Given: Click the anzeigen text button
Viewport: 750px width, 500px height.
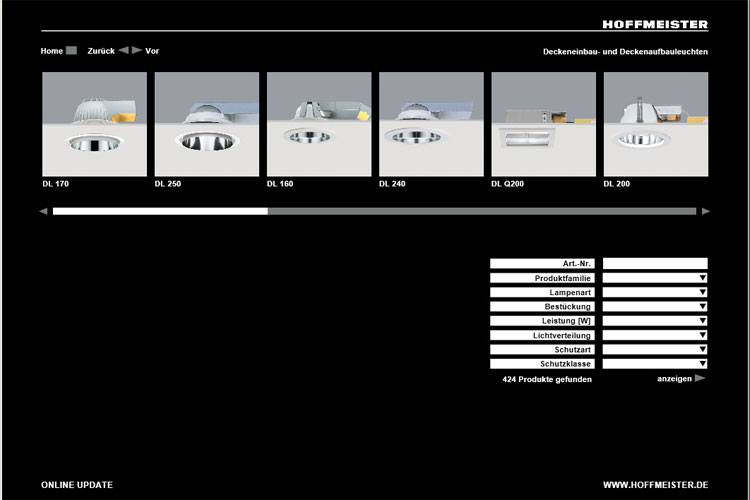Looking at the screenshot, I should (x=674, y=378).
